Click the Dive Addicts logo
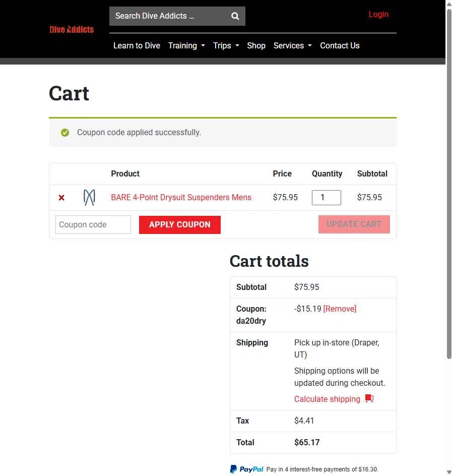This screenshot has height=476, width=453. [x=72, y=29]
